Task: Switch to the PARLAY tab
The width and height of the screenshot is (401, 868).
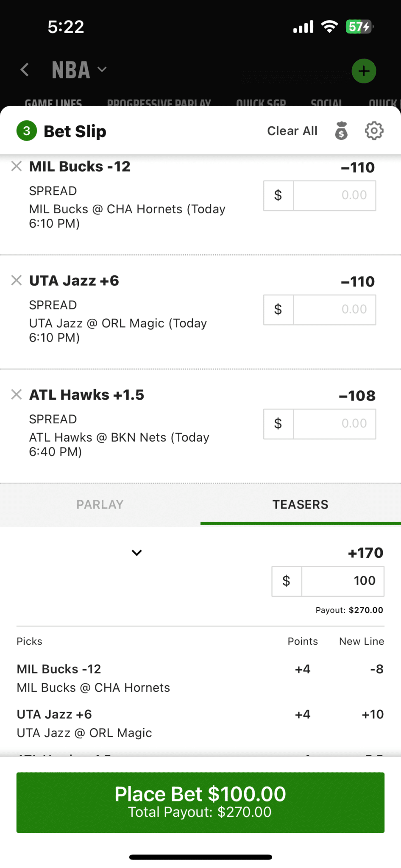Action: (x=100, y=504)
